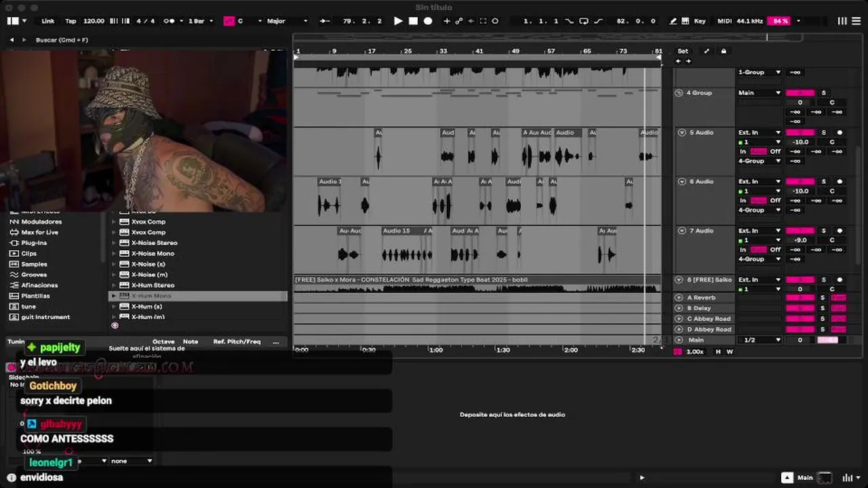Collapse the 5 Audio track
Screen dimensions: 868x488
[x=682, y=133]
